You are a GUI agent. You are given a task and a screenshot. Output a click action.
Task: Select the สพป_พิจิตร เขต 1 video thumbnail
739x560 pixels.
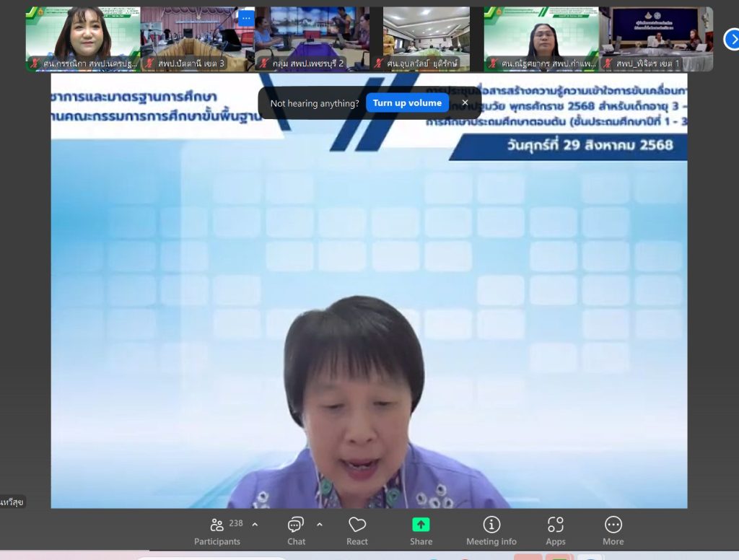point(655,36)
